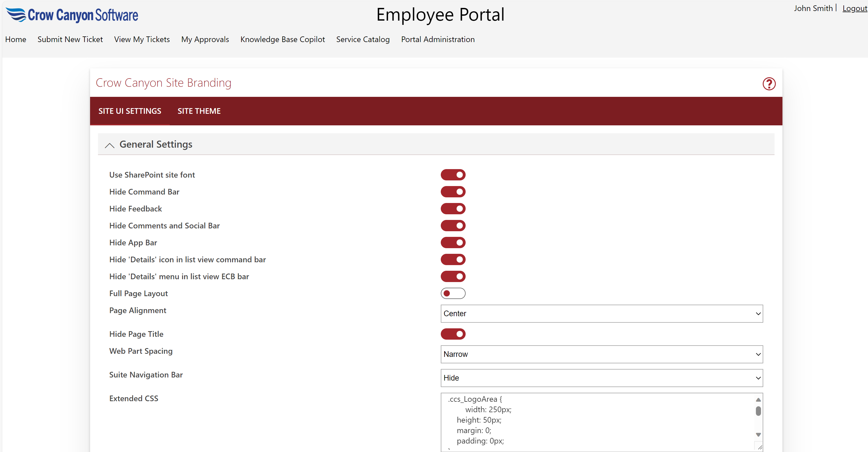Toggle the Hide Feedback switch
Viewport: 868px width, 452px height.
pos(453,209)
